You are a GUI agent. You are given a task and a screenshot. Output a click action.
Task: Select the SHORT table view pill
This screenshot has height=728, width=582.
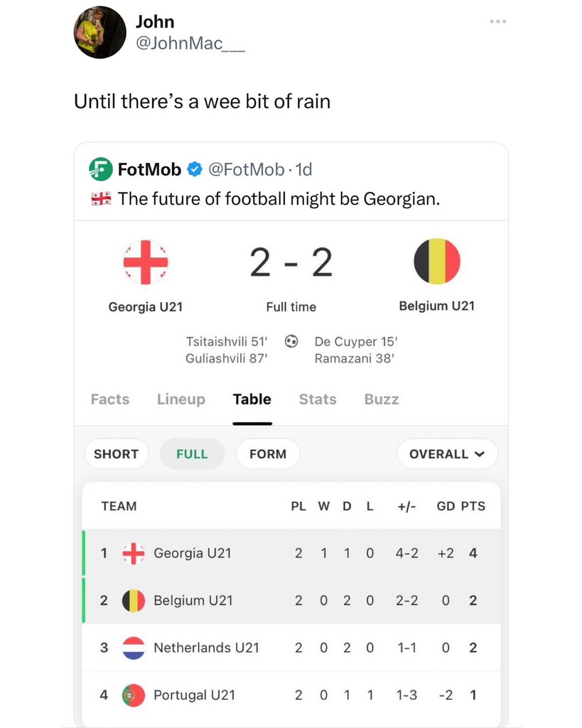pyautogui.click(x=116, y=454)
